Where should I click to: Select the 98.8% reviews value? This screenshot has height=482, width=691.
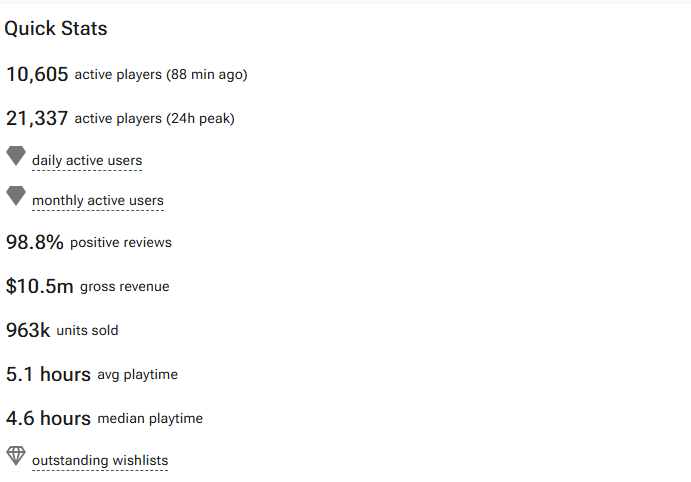35,242
